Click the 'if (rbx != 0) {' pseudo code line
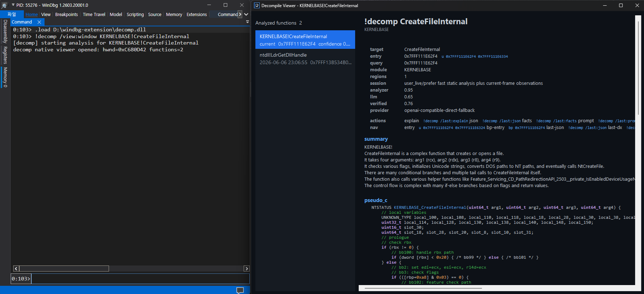This screenshot has width=644, height=294. click(400, 247)
